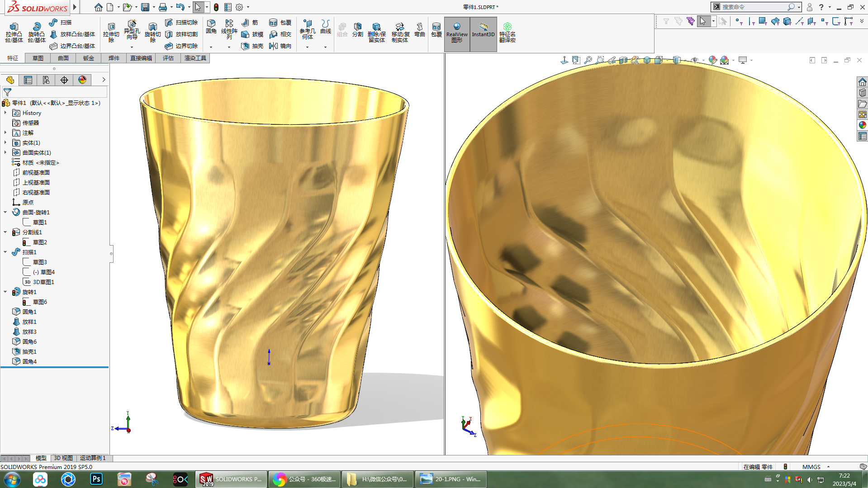Select the Extruded Cut tool (拉伸切除)

click(111, 32)
